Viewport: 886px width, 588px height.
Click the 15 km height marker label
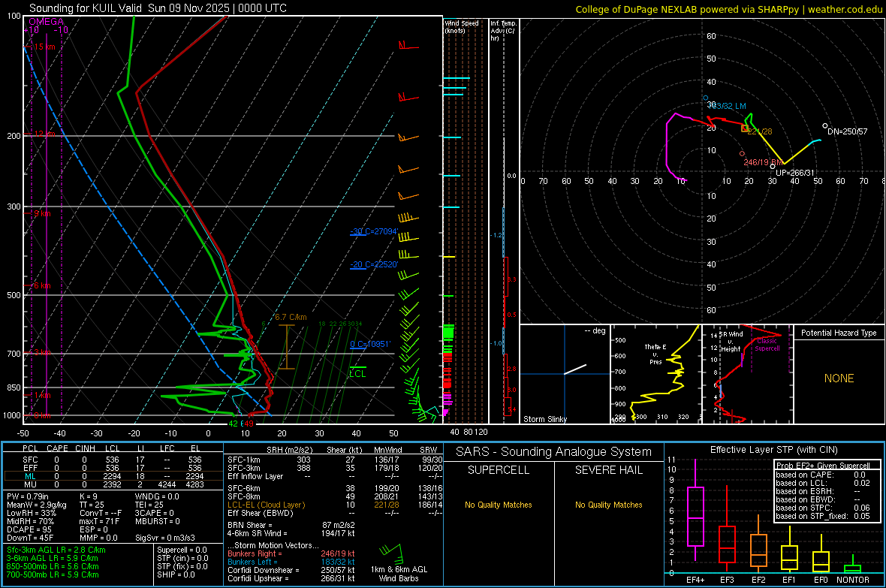[44, 47]
